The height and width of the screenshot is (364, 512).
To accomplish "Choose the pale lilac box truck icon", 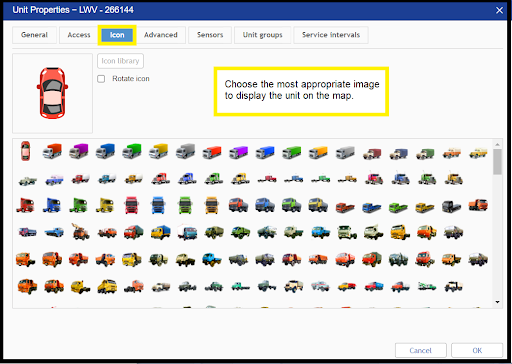I will click(x=54, y=180).
